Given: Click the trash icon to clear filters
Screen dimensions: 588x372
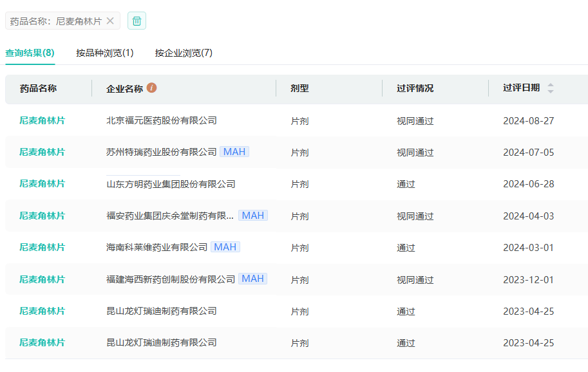Looking at the screenshot, I should coord(137,21).
